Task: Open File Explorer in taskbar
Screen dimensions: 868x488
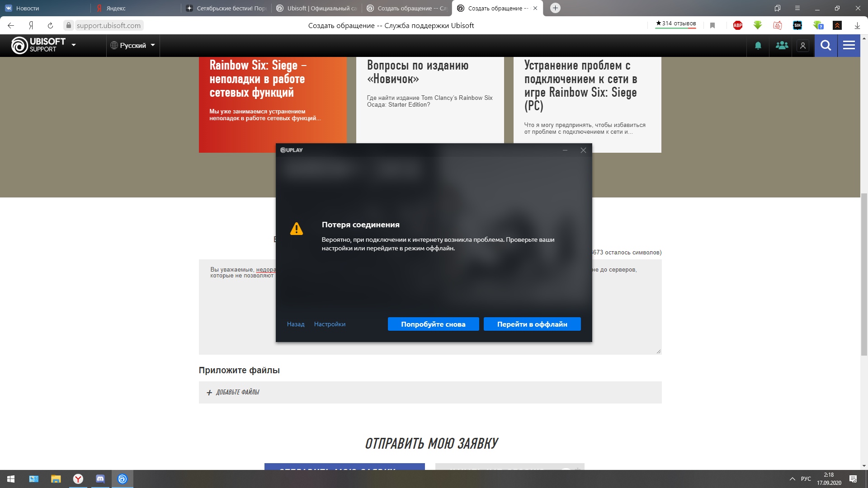Action: 56,479
